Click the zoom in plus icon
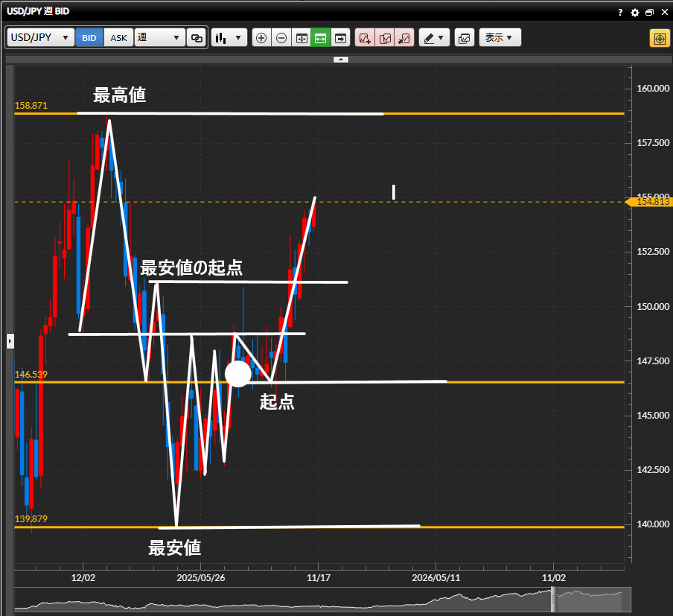The height and width of the screenshot is (616, 673). pos(261,38)
